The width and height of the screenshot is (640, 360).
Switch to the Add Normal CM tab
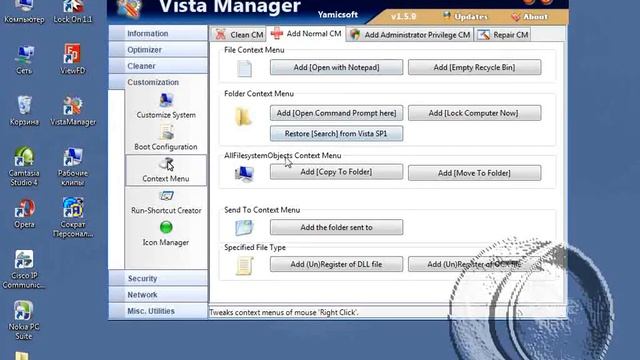(306, 33)
